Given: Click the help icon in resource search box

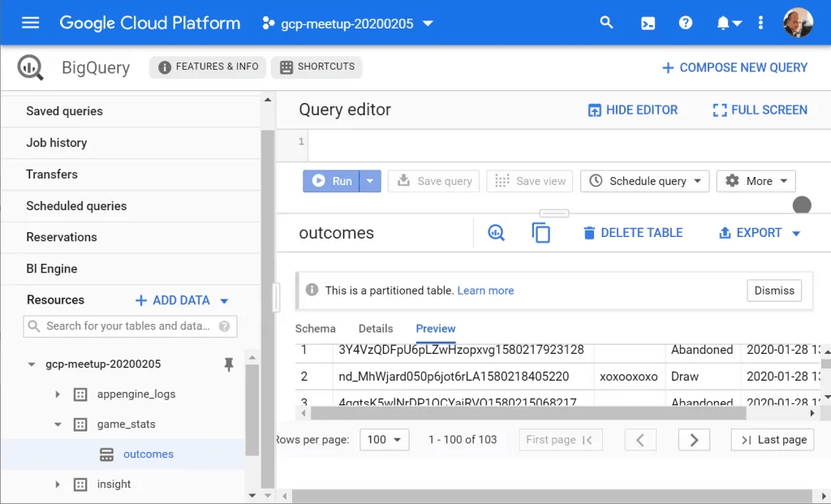Looking at the screenshot, I should point(225,326).
